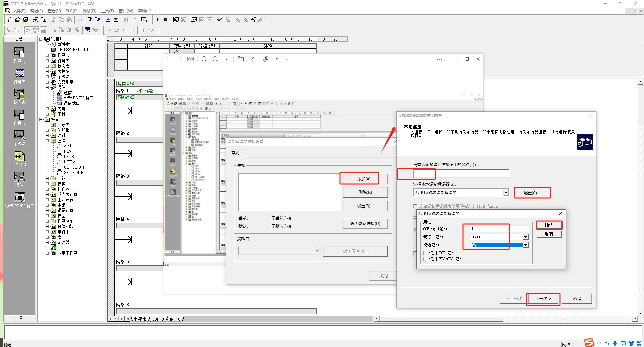This screenshot has width=644, height=347.
Task: Open Print Preview from the toolbar
Action: [x=43, y=20]
